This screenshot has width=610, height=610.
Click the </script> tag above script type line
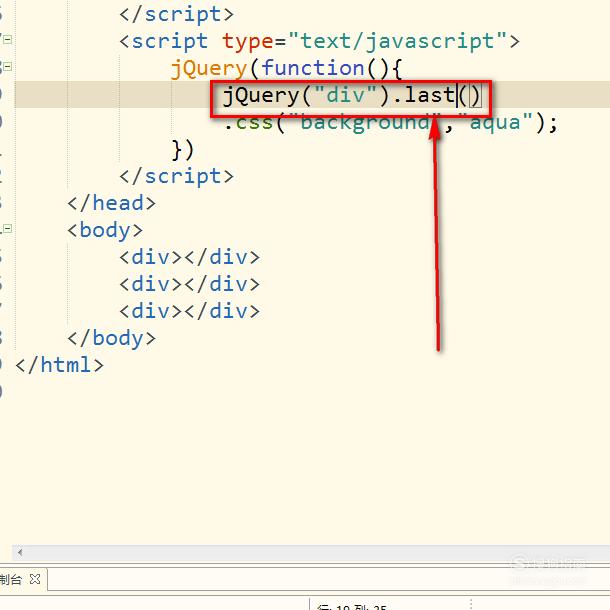click(176, 14)
